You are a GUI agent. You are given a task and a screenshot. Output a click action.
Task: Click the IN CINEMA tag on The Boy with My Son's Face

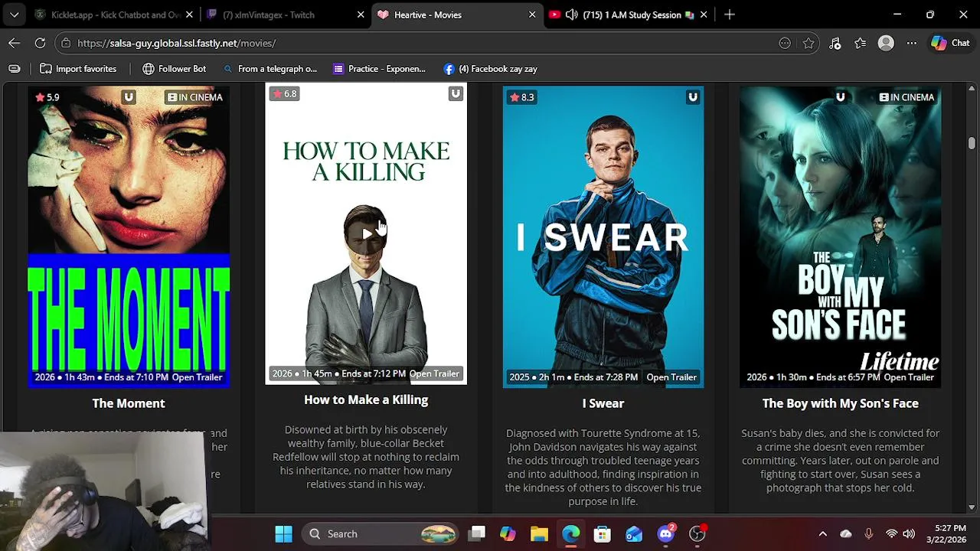tap(907, 97)
